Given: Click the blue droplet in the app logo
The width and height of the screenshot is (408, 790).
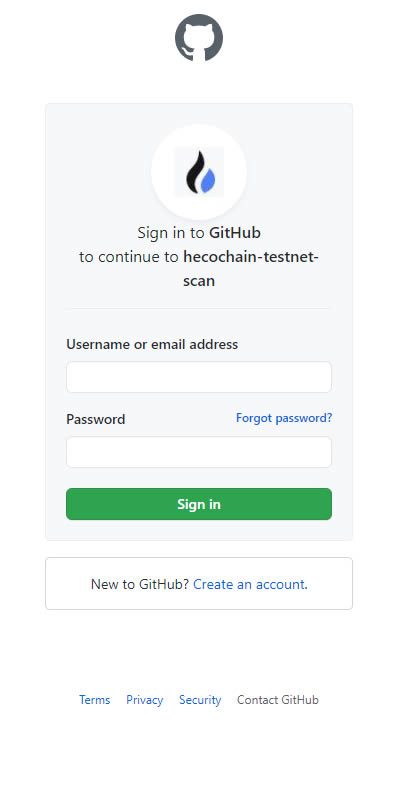Looking at the screenshot, I should pos(208,180).
